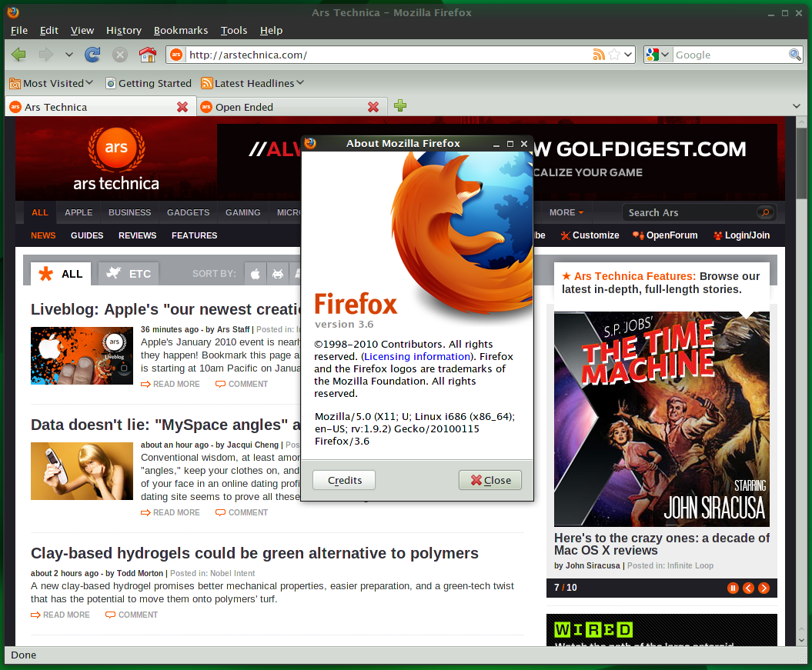This screenshot has width=812, height=670.
Task: Open the Bookmarks menu
Action: 181,31
